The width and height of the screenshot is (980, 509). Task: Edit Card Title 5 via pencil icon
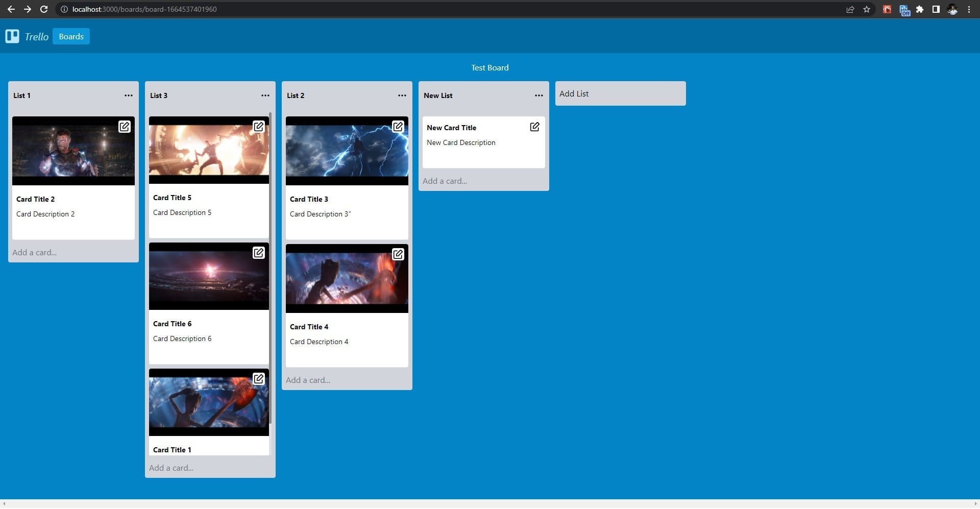click(x=259, y=127)
